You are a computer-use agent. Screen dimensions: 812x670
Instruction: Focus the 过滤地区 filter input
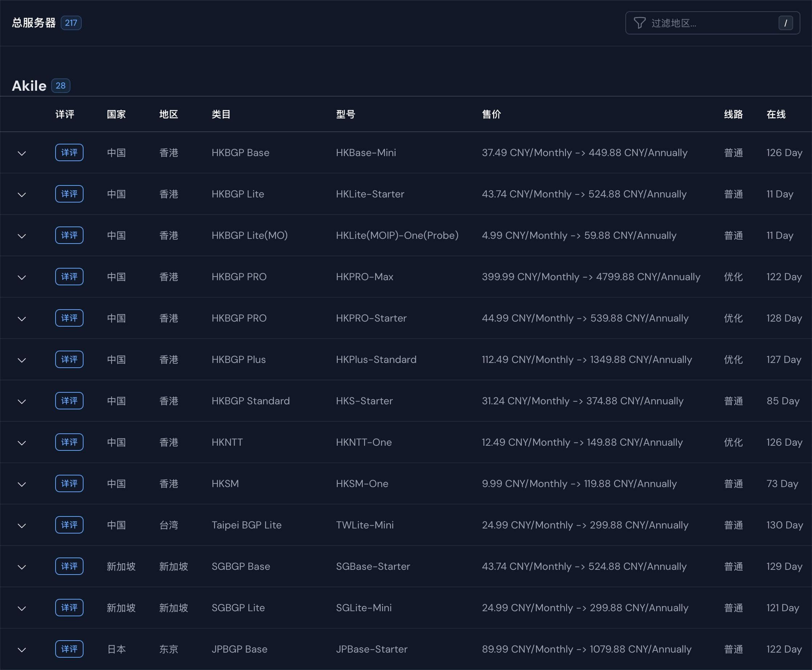tap(712, 23)
